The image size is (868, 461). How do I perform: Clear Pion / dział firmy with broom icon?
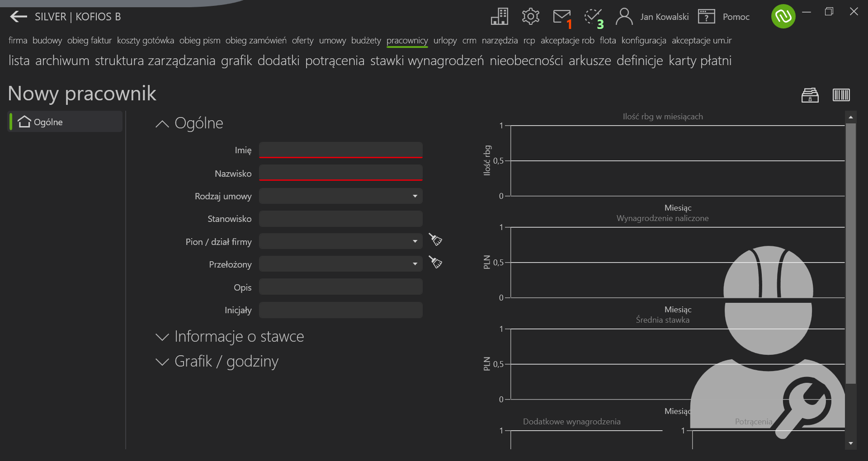coord(435,240)
